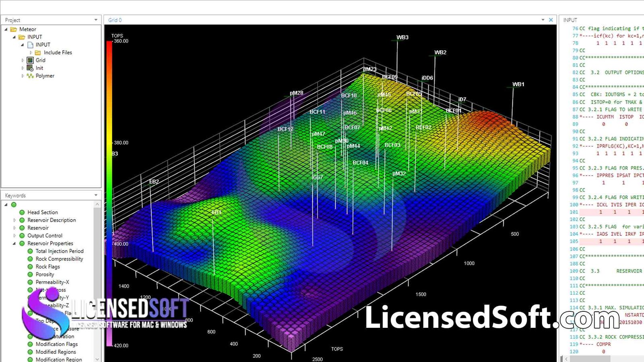
Task: Click the green circle beside Total Injection Period
Action: (x=30, y=251)
